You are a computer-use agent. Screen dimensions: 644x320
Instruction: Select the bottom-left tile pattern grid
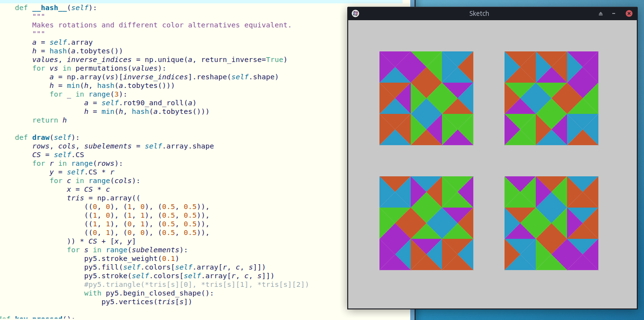click(426, 223)
